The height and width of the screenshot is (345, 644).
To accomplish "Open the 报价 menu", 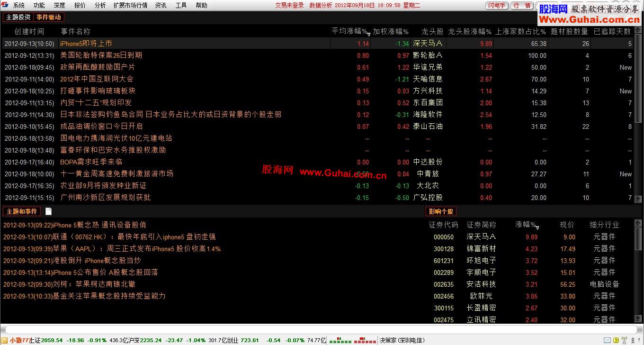I will point(80,5).
